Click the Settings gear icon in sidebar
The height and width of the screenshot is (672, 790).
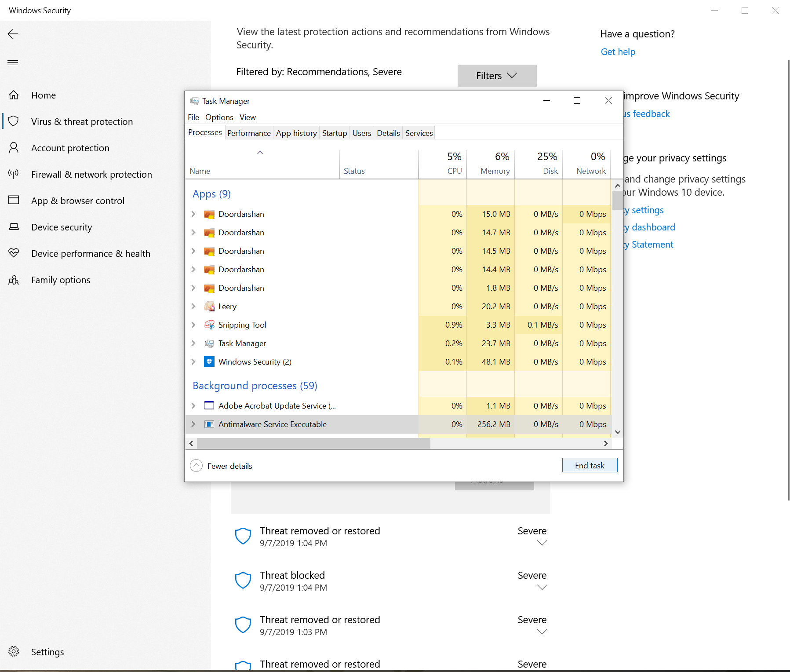click(x=14, y=651)
